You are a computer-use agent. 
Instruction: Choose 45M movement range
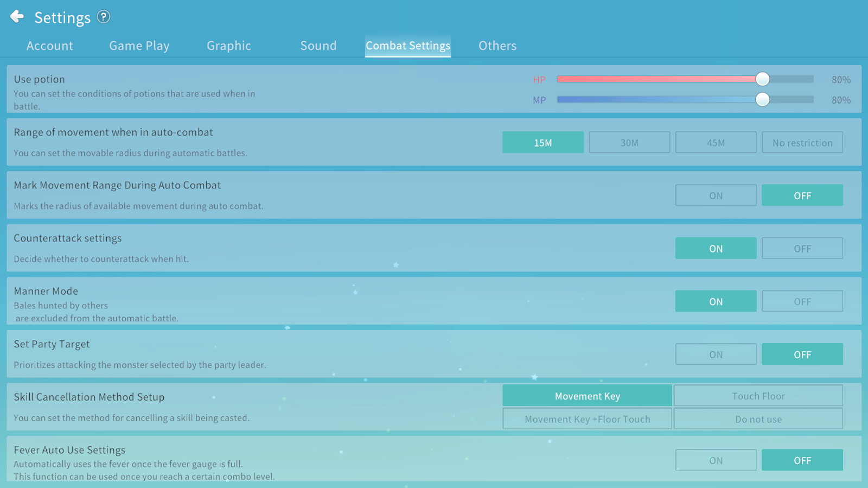click(716, 143)
